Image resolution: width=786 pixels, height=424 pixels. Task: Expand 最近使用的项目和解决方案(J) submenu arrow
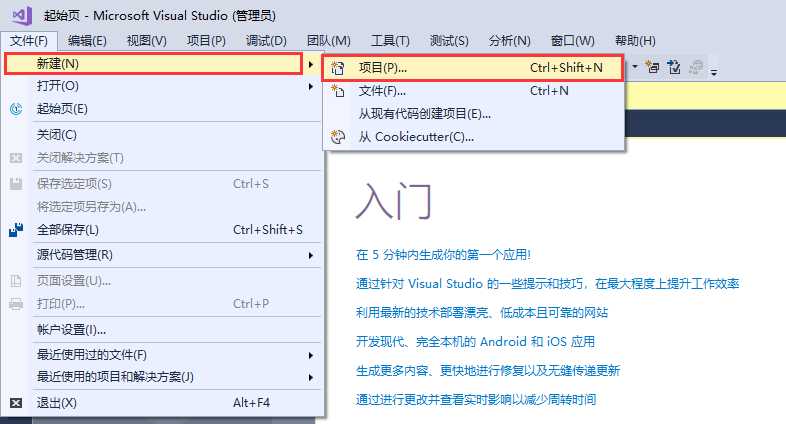point(311,377)
